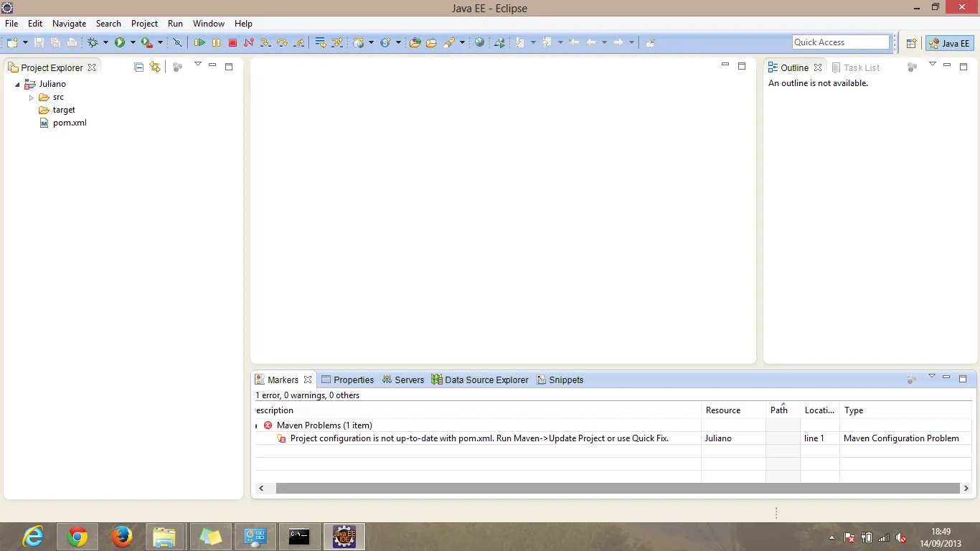Click the Disconnect debug icon

(249, 43)
